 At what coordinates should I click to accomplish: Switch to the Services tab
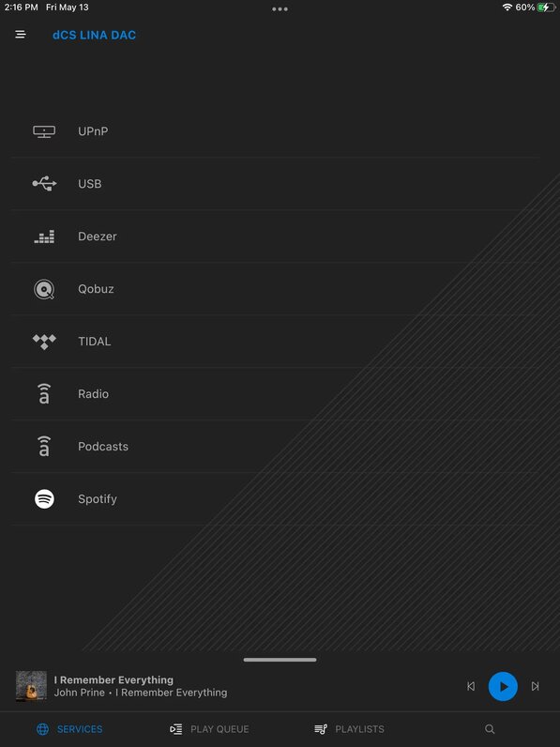pyautogui.click(x=69, y=729)
